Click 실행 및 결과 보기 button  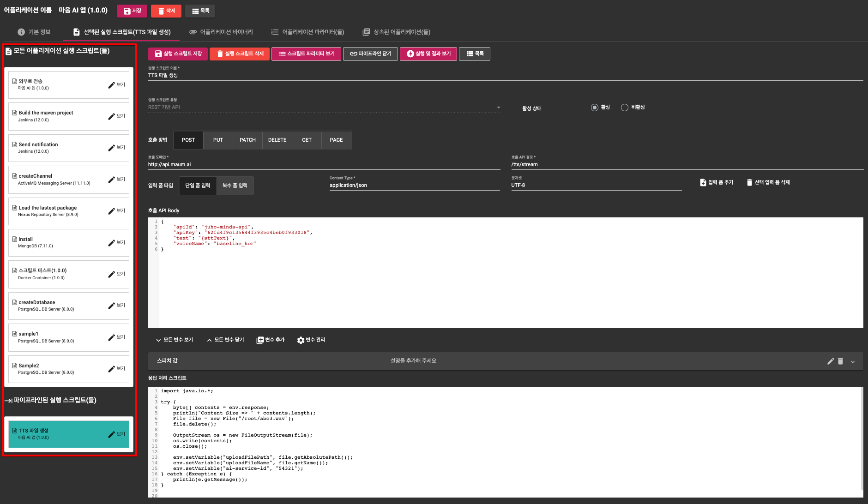tap(428, 54)
